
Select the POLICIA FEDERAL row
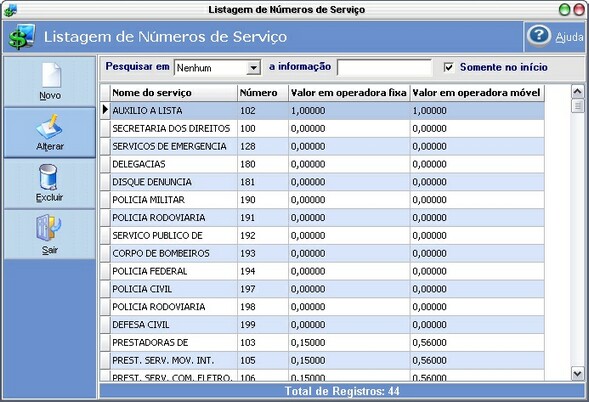[322, 271]
